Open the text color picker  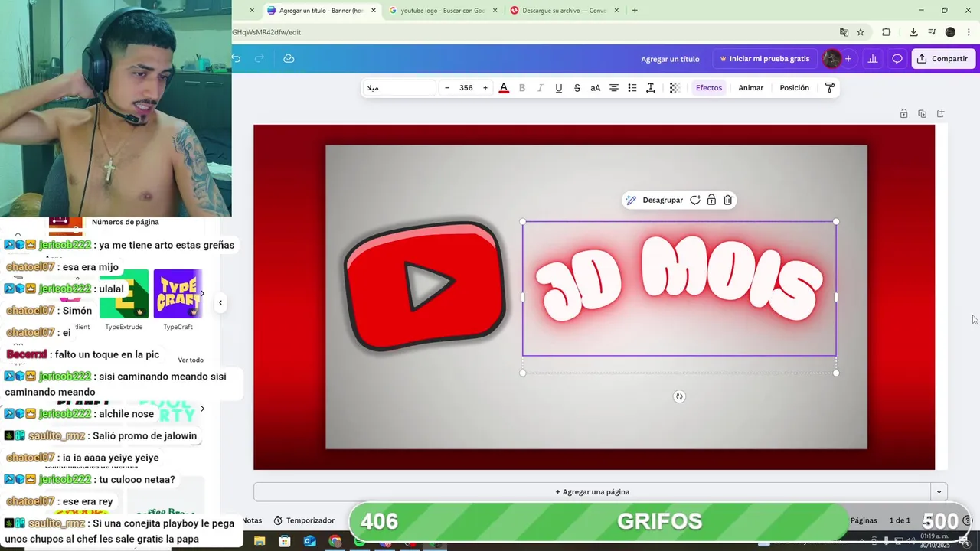pos(504,88)
